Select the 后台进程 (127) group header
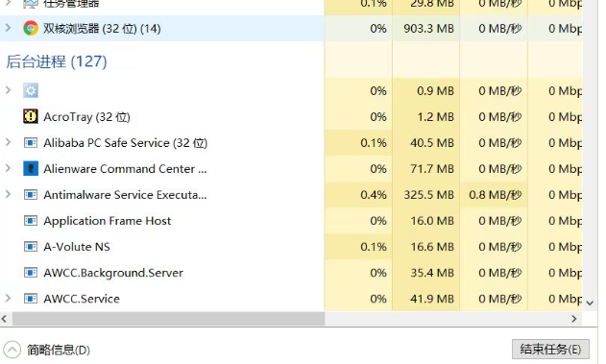This screenshot has width=606, height=364. click(57, 61)
